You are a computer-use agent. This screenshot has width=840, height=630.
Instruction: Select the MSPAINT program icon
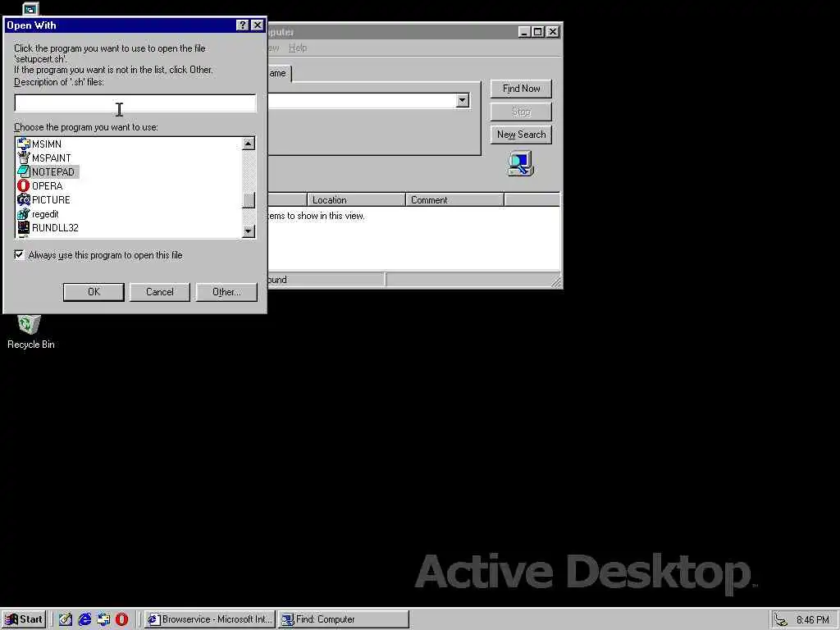point(24,157)
